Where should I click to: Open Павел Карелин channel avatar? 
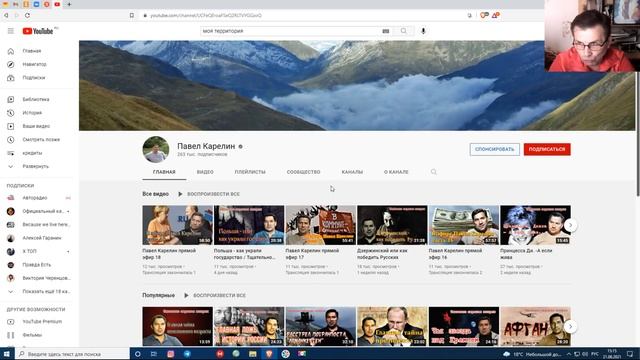tap(156, 149)
